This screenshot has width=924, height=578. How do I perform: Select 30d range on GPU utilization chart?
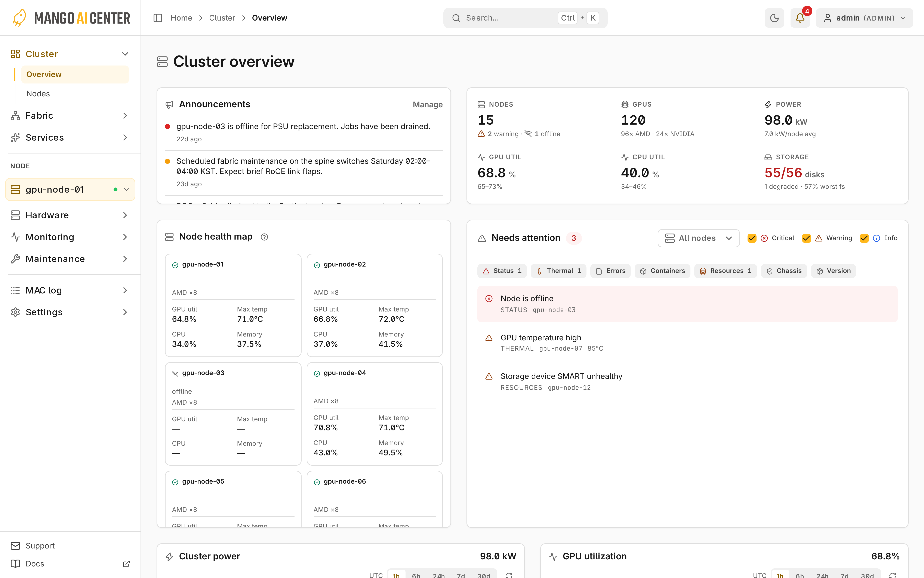pos(867,575)
